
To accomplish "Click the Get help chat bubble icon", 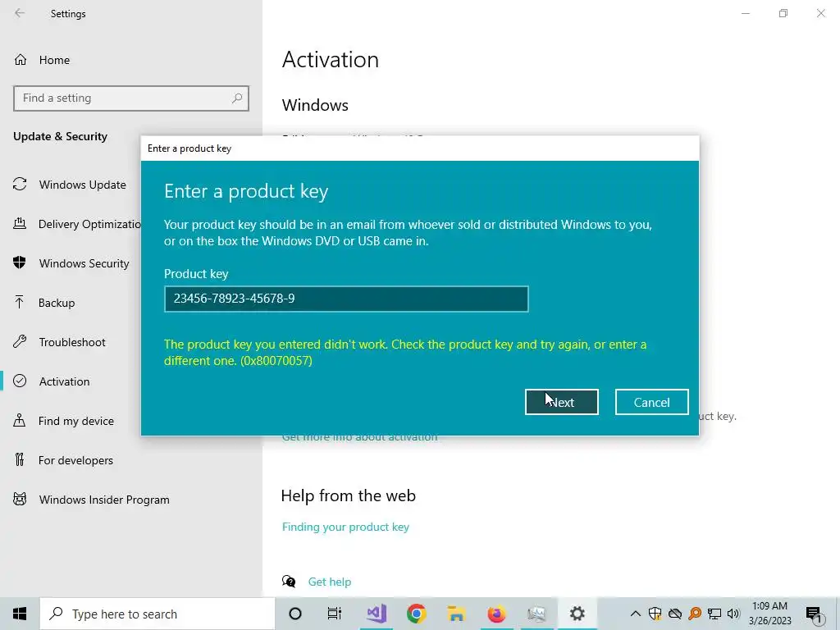I will coord(289,582).
